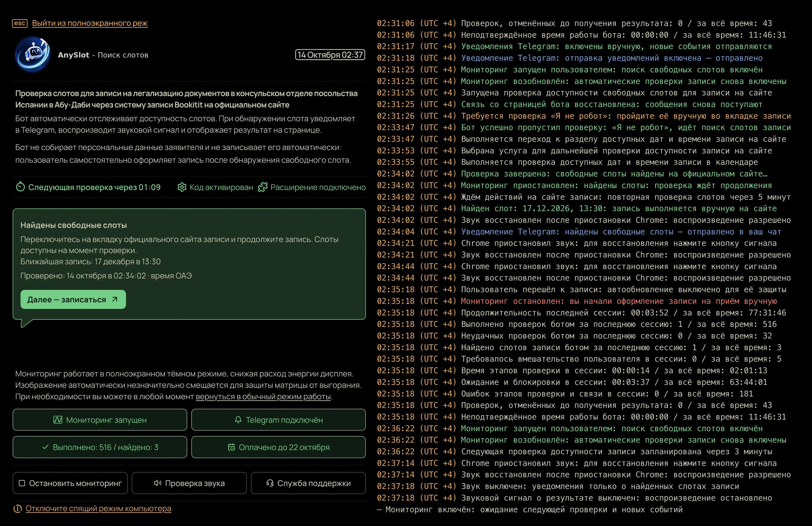Click 'Выполнено: 516 / найдено: 3' button
This screenshot has width=812, height=526.
(x=100, y=447)
